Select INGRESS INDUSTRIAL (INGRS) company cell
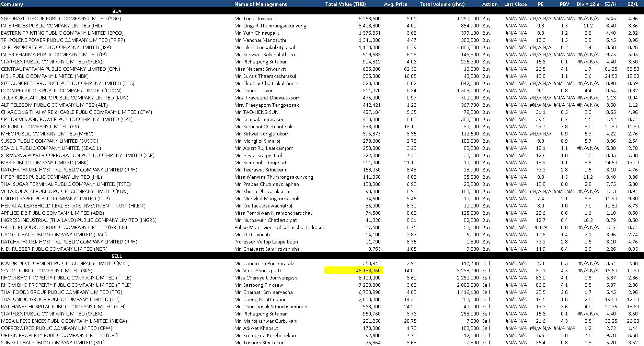The width and height of the screenshot is (644, 346). (79, 220)
